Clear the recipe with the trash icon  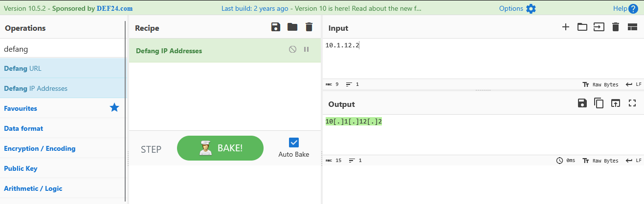coord(309,27)
